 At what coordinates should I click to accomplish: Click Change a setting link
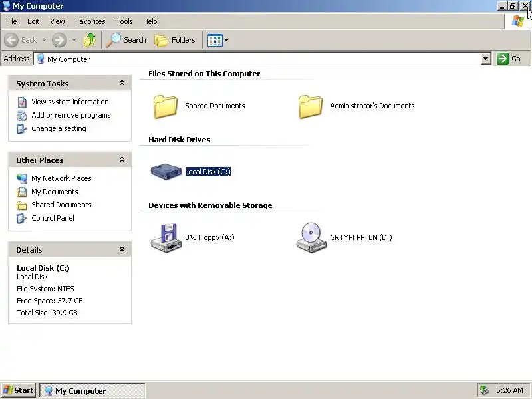pos(59,128)
